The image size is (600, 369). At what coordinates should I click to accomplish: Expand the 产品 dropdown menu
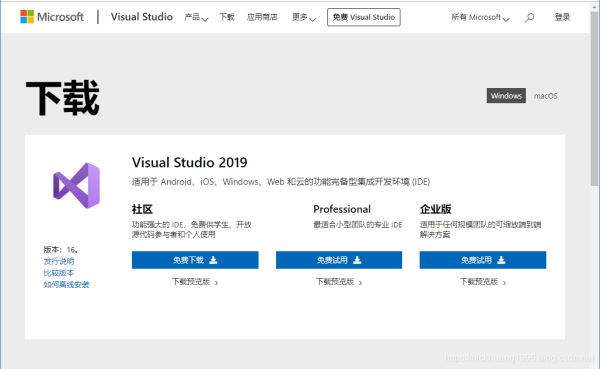pos(196,17)
